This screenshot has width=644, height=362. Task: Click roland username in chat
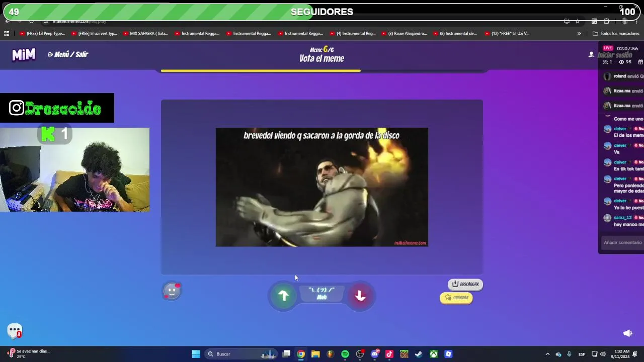click(x=620, y=76)
